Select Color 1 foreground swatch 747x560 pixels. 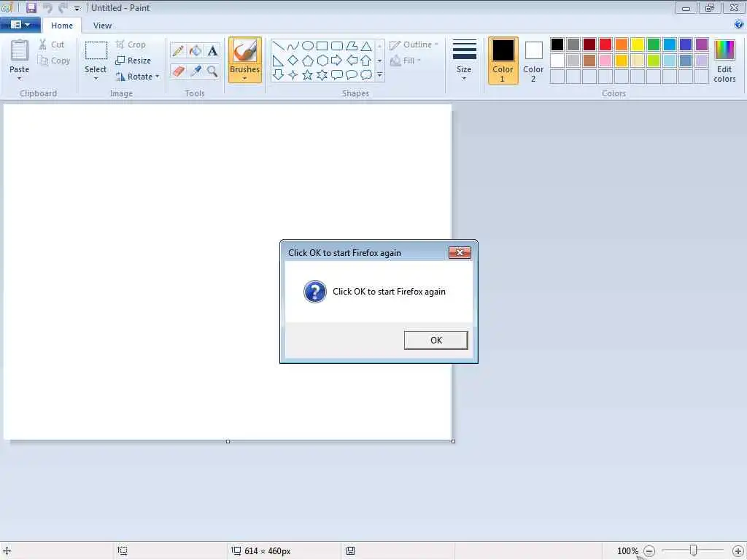pyautogui.click(x=503, y=61)
